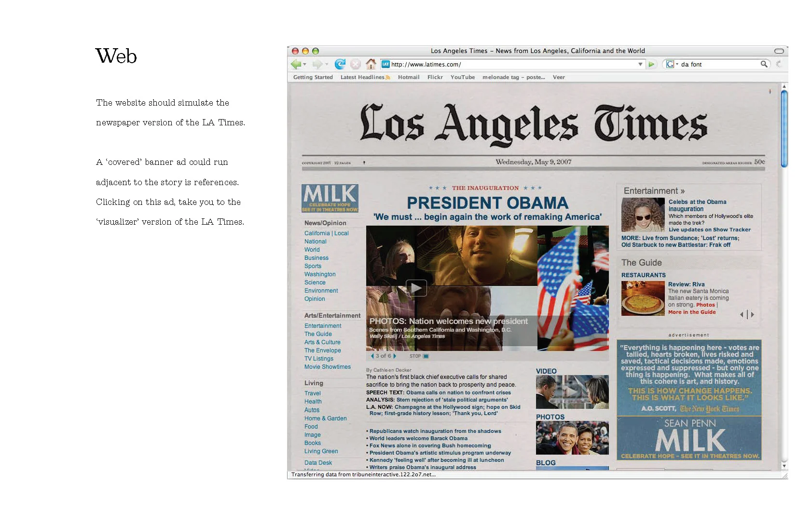812x525 pixels.
Task: Open the Home & Garden link
Action: pyautogui.click(x=325, y=418)
